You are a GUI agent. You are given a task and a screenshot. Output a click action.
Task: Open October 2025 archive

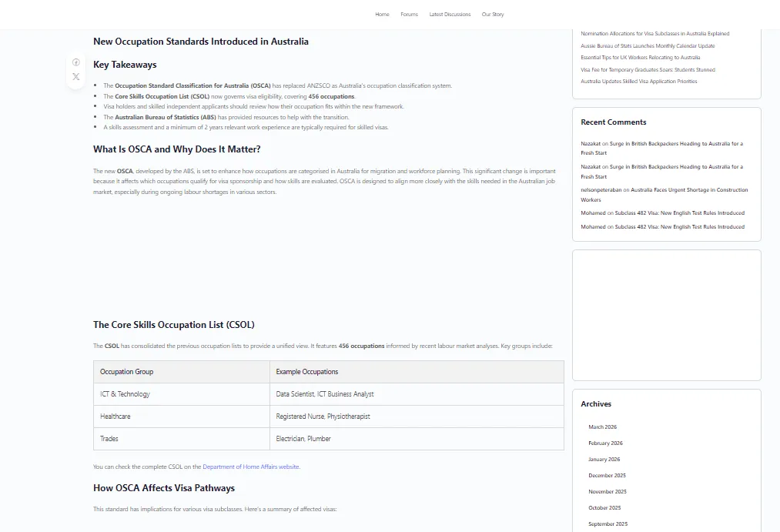pyautogui.click(x=604, y=507)
